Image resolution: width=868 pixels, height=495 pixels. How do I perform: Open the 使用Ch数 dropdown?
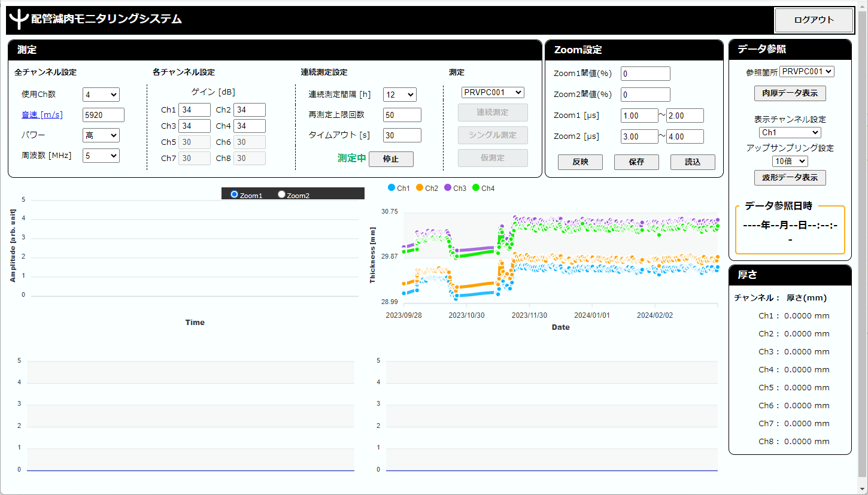click(101, 95)
